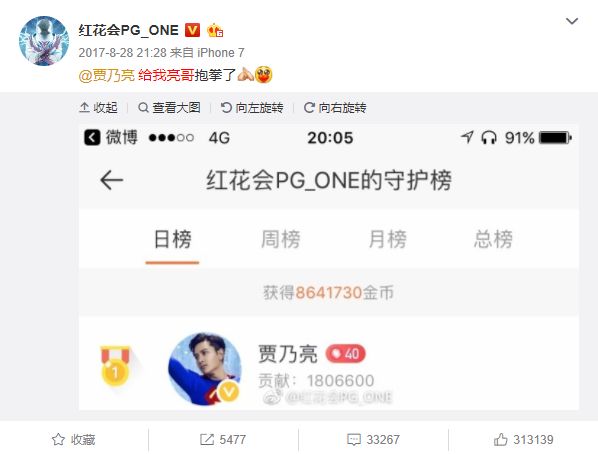Tap 贾乃亮's round profile photo
The height and width of the screenshot is (454, 598).
(x=205, y=369)
